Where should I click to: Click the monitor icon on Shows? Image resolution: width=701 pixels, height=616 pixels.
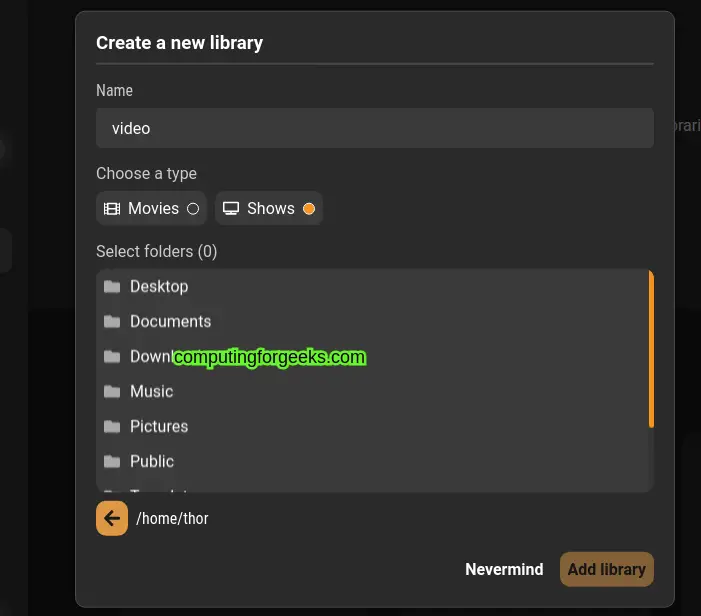pyautogui.click(x=231, y=209)
